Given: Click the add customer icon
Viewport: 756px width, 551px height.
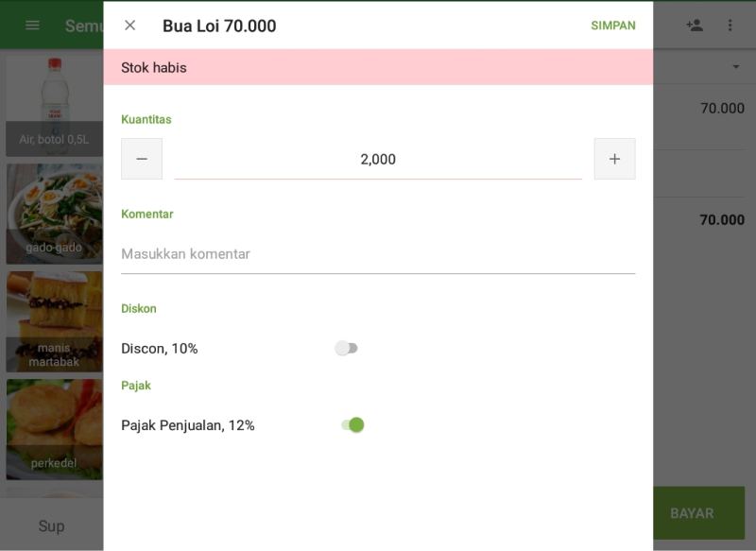Looking at the screenshot, I should [x=693, y=26].
